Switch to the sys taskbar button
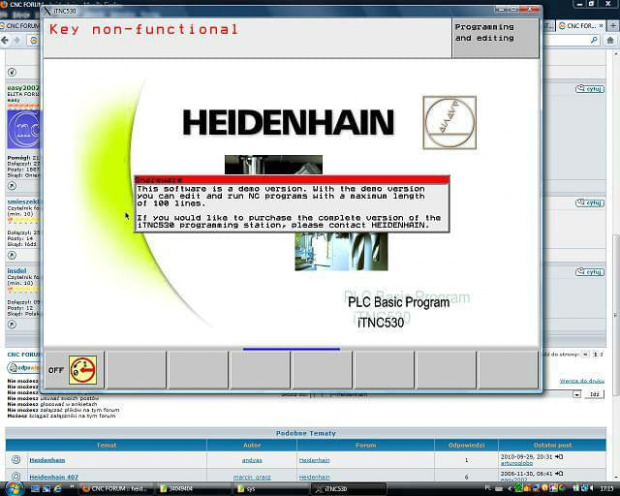Image resolution: width=620 pixels, height=496 pixels. click(271, 488)
